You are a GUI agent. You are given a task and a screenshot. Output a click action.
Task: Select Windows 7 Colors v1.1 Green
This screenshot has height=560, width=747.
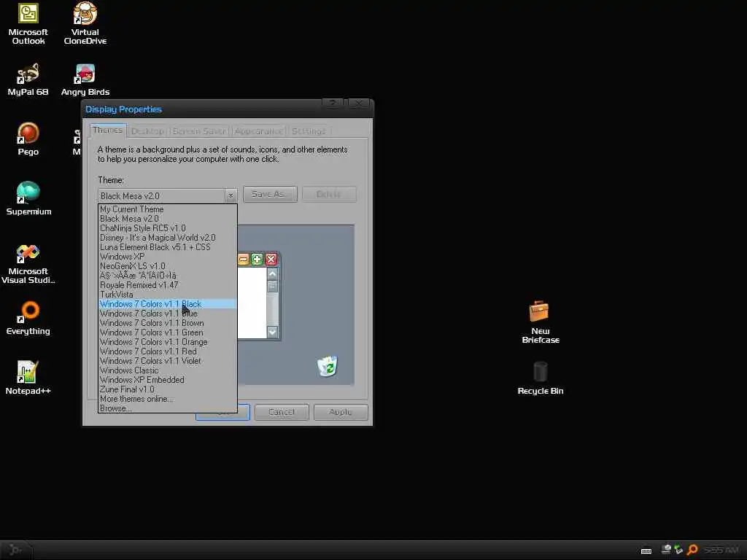167,332
